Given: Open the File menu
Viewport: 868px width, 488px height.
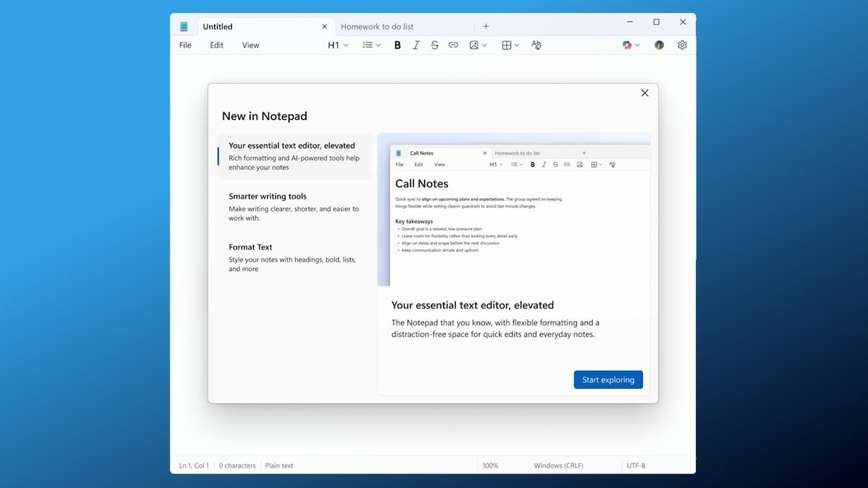Looking at the screenshot, I should tap(185, 45).
